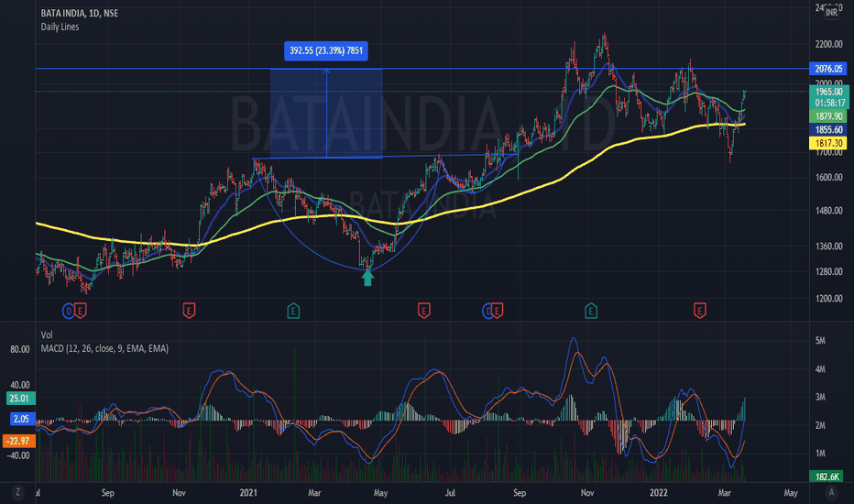Click the full Jul label on the time axis
The width and height of the screenshot is (854, 504).
(x=450, y=493)
